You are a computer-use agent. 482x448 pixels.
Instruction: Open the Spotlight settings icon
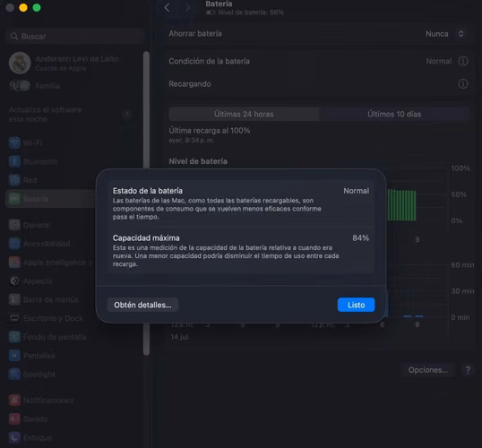point(14,375)
